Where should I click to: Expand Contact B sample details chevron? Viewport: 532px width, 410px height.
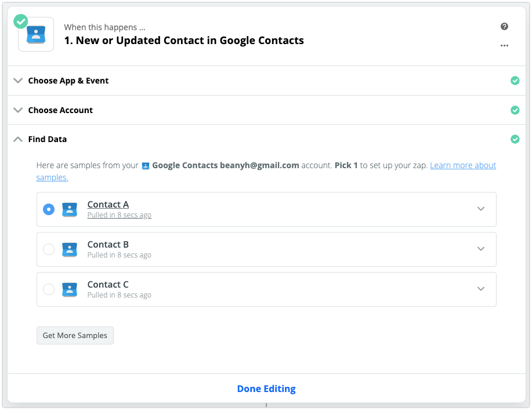point(480,249)
